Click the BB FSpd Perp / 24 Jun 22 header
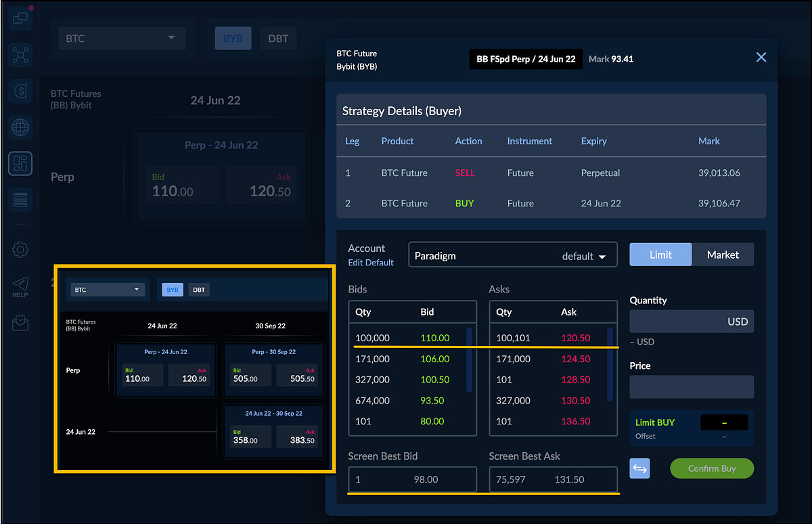The height and width of the screenshot is (524, 812). click(x=526, y=59)
